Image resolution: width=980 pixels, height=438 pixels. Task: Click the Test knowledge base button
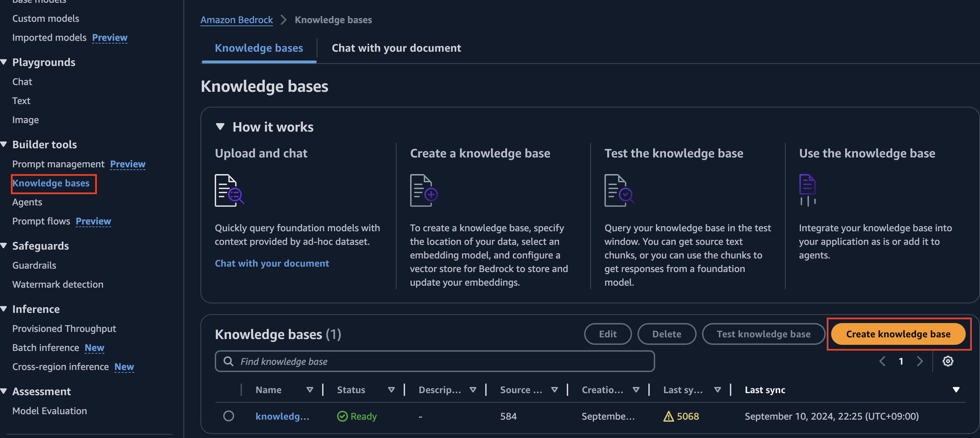[763, 334]
